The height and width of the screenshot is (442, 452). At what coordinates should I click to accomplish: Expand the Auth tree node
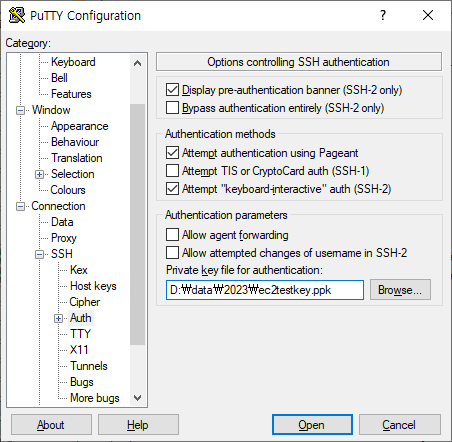click(59, 319)
